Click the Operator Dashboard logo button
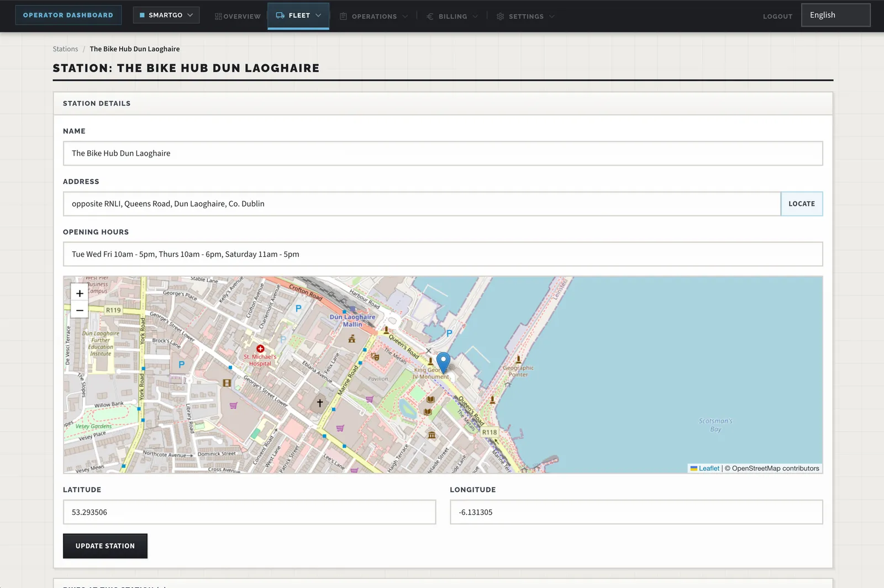The width and height of the screenshot is (884, 588). click(68, 15)
